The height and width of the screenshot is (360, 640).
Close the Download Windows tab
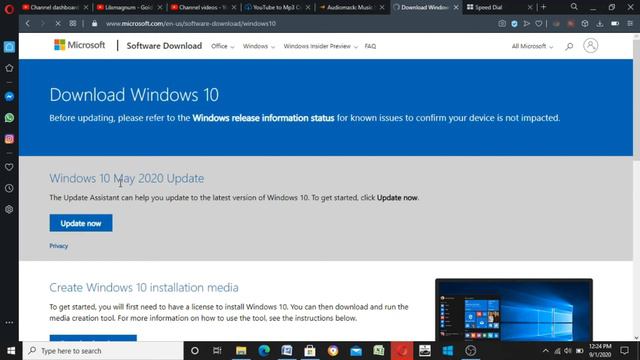(x=456, y=7)
